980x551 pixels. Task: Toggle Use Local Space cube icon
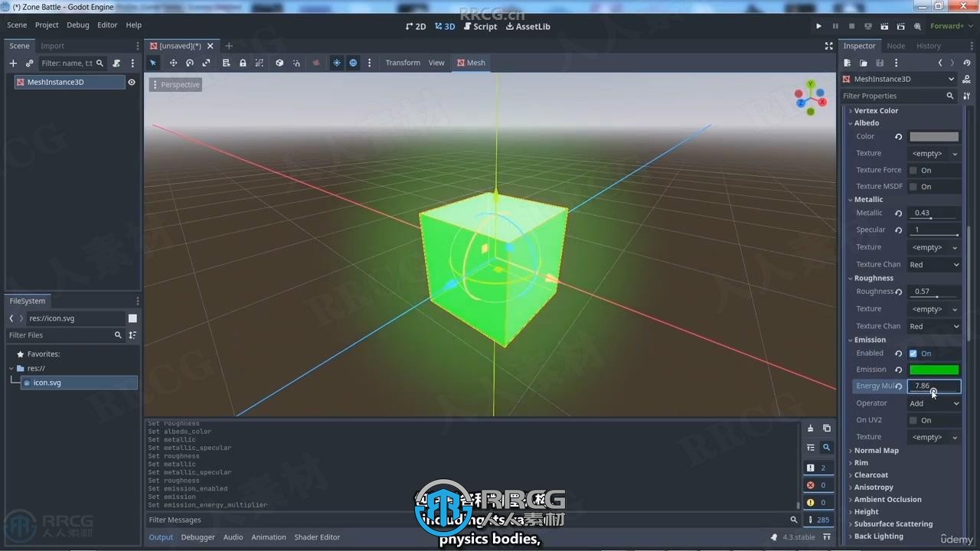pos(279,63)
